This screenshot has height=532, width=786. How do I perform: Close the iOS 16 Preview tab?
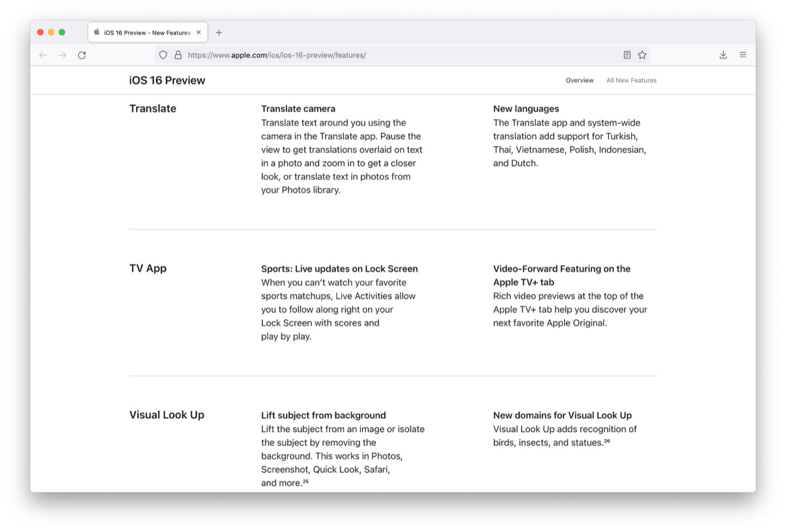[x=199, y=33]
